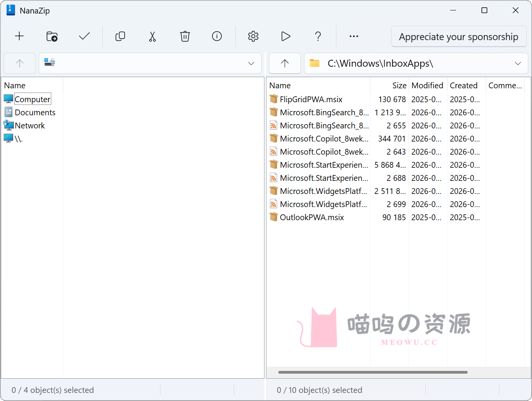Screen dimensions: 532x401
Task: Select the Microsoft.Copilot file sized 2 643
Action: (324, 152)
